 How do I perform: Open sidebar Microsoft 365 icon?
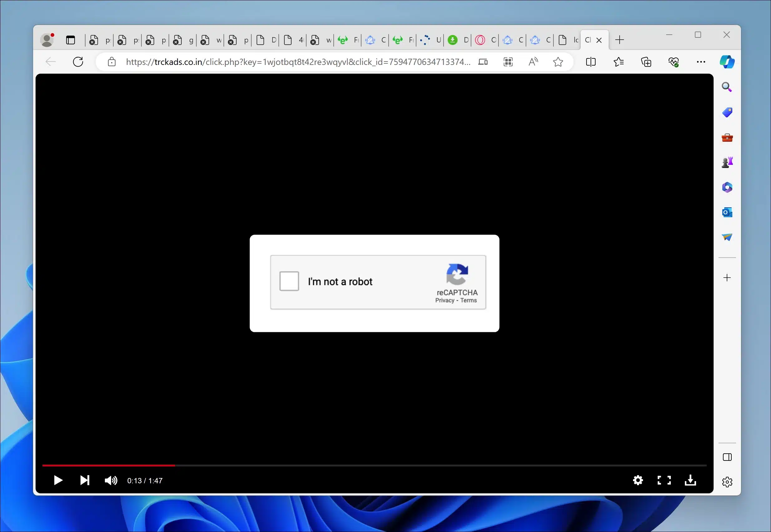[x=727, y=187]
